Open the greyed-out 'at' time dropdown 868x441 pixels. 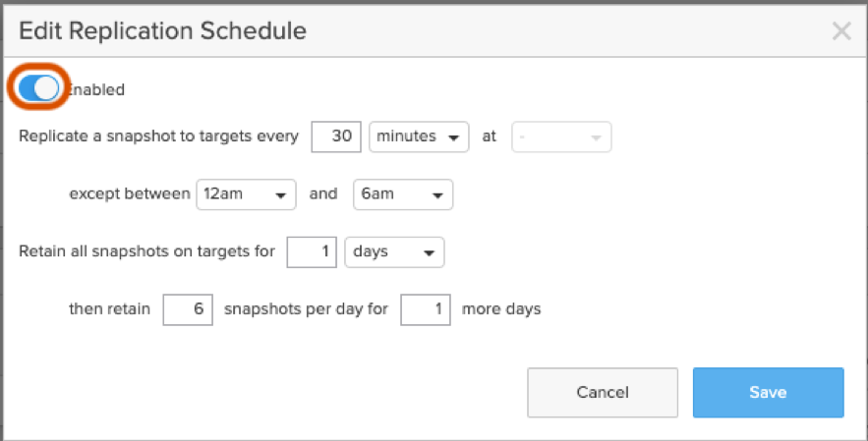coord(561,138)
